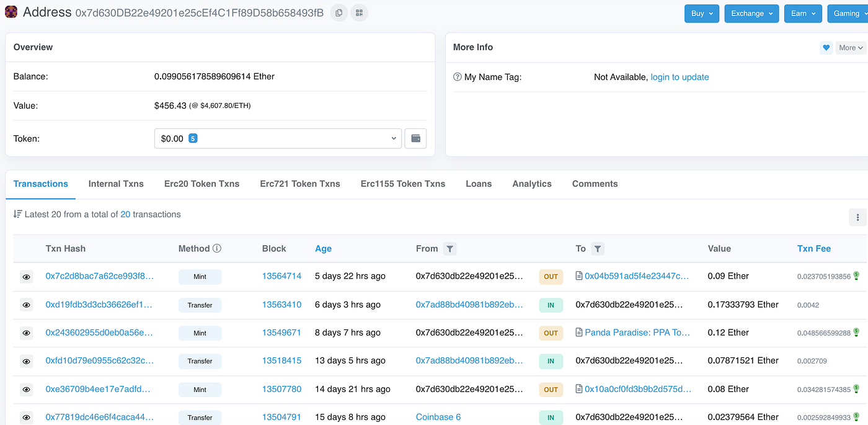The height and width of the screenshot is (425, 868).
Task: Filter the From column
Action: click(450, 249)
